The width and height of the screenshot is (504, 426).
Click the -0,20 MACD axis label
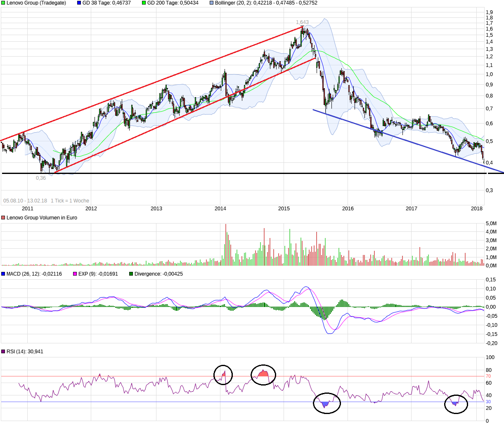click(491, 343)
